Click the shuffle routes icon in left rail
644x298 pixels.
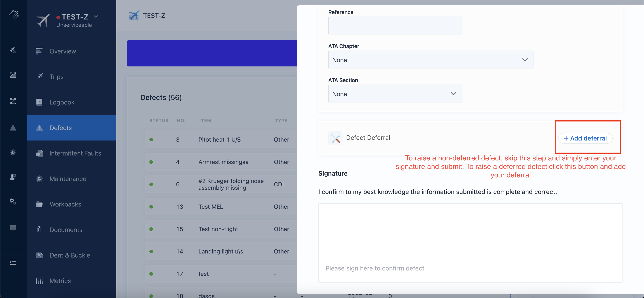tap(13, 101)
